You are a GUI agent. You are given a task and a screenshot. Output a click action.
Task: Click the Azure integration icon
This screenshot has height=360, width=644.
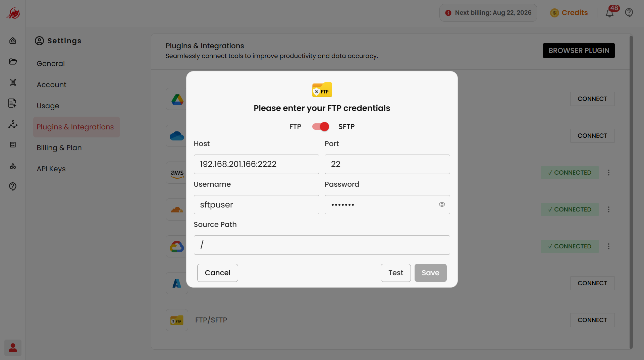(x=177, y=283)
